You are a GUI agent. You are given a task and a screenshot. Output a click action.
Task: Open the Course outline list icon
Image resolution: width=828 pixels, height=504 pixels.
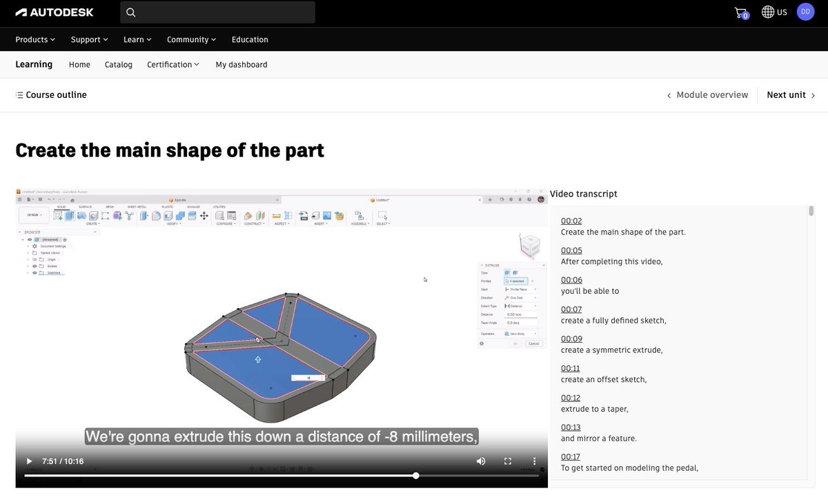19,95
